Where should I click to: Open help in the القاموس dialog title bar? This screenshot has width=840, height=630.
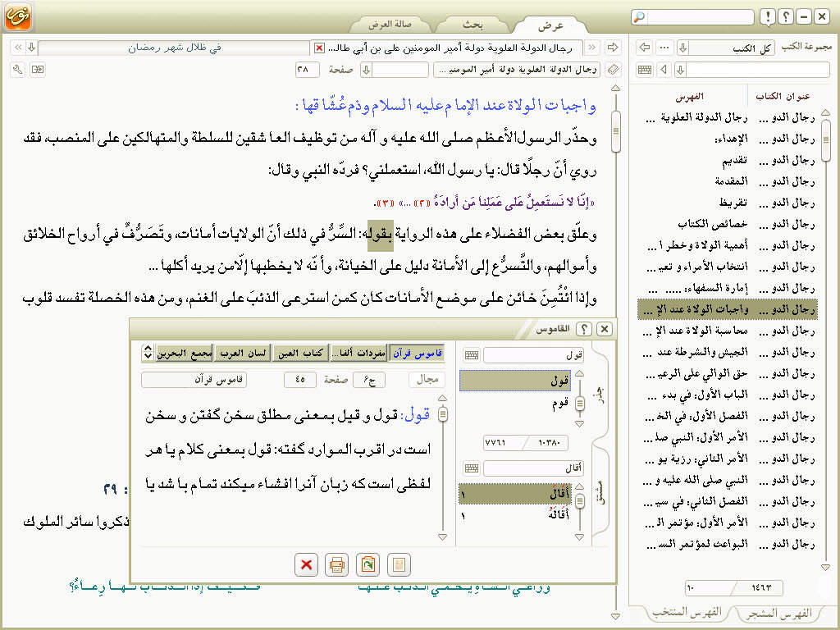coord(584,329)
